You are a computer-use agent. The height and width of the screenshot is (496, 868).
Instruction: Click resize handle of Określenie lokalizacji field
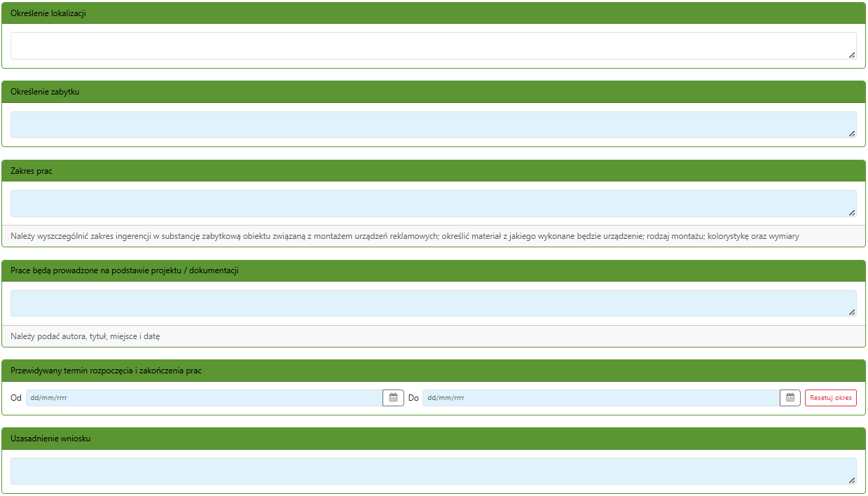click(852, 55)
